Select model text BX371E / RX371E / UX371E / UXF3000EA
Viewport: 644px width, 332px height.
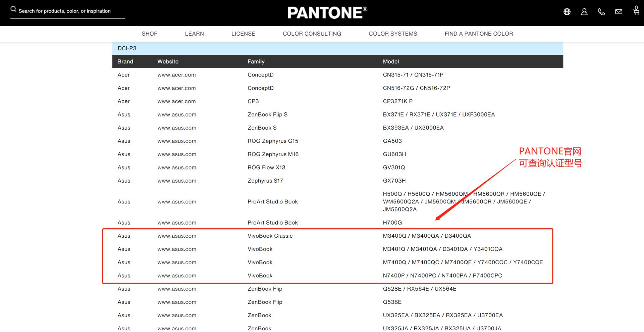(439, 114)
